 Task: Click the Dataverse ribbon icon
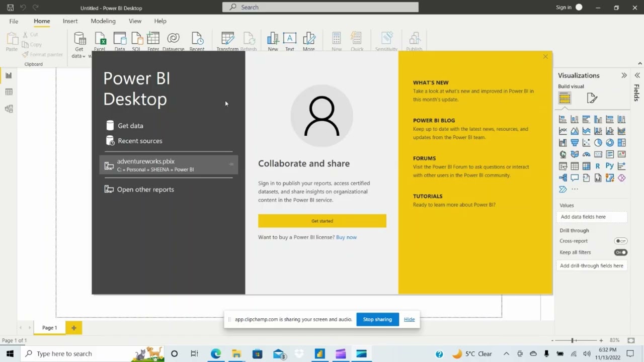click(x=173, y=41)
